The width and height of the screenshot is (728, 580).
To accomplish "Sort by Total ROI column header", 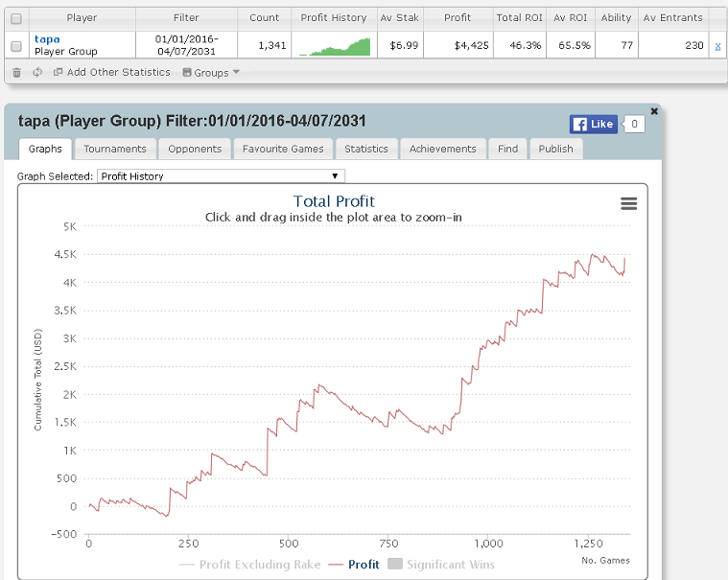I will tap(520, 18).
